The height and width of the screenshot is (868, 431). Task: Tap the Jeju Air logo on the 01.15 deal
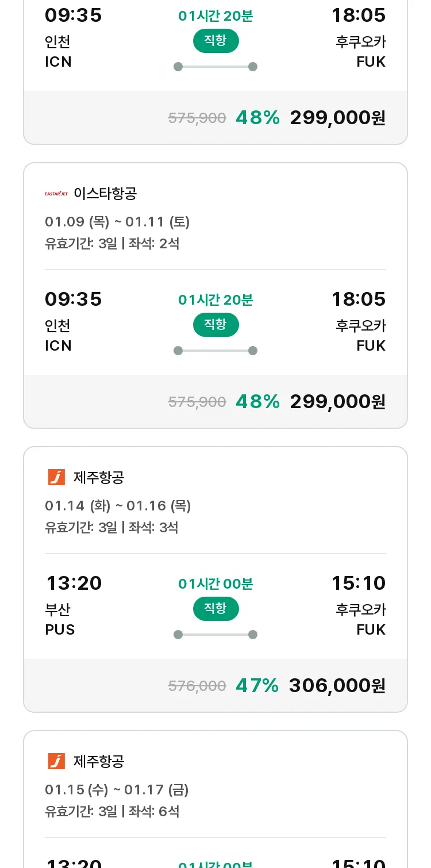(x=56, y=761)
